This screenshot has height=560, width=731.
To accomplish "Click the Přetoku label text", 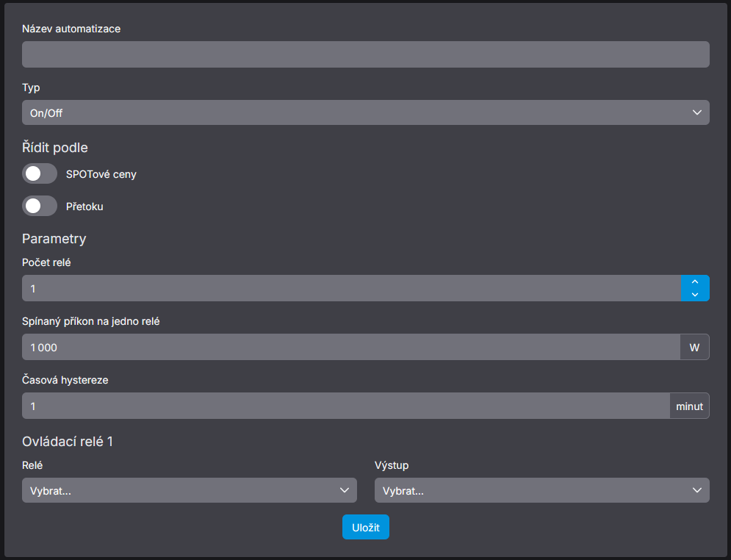I will [84, 207].
